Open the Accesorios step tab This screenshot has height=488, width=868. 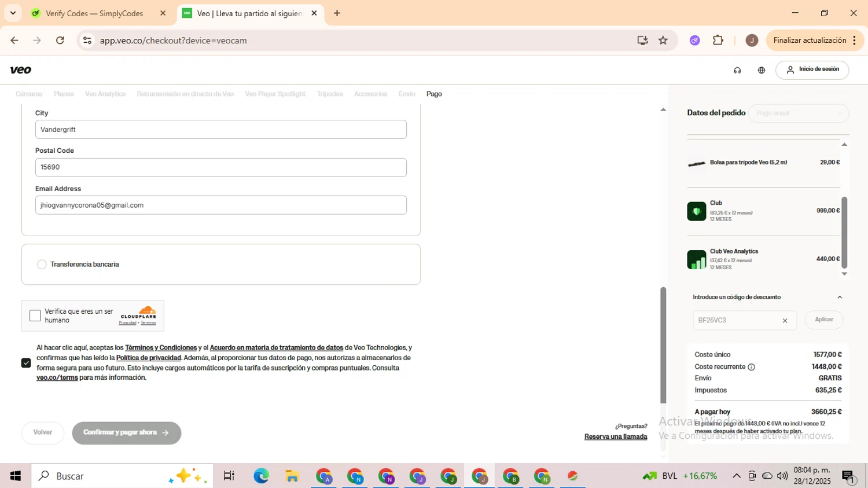[370, 94]
